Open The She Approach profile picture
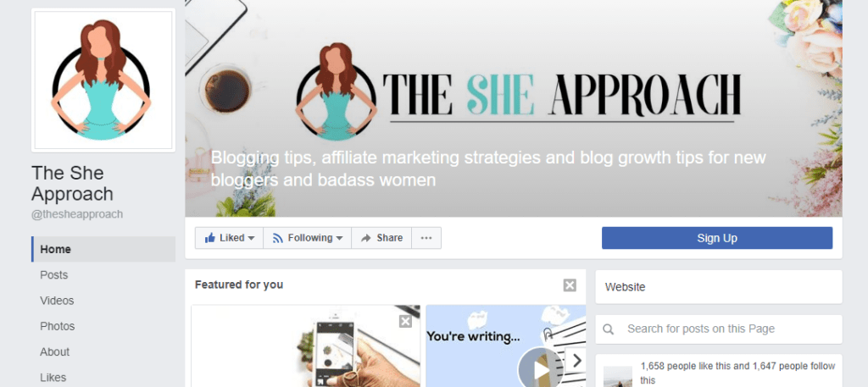 coord(103,80)
